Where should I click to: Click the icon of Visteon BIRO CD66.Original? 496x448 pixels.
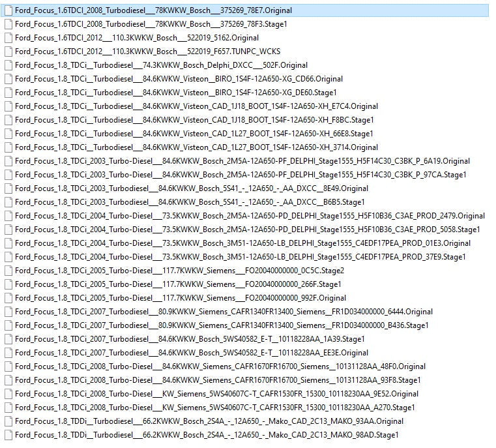point(8,79)
